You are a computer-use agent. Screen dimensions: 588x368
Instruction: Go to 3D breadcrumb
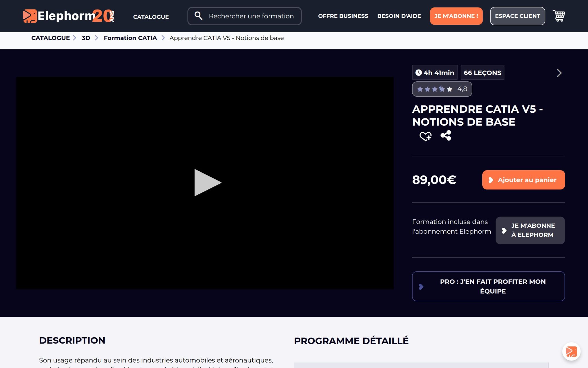click(86, 38)
